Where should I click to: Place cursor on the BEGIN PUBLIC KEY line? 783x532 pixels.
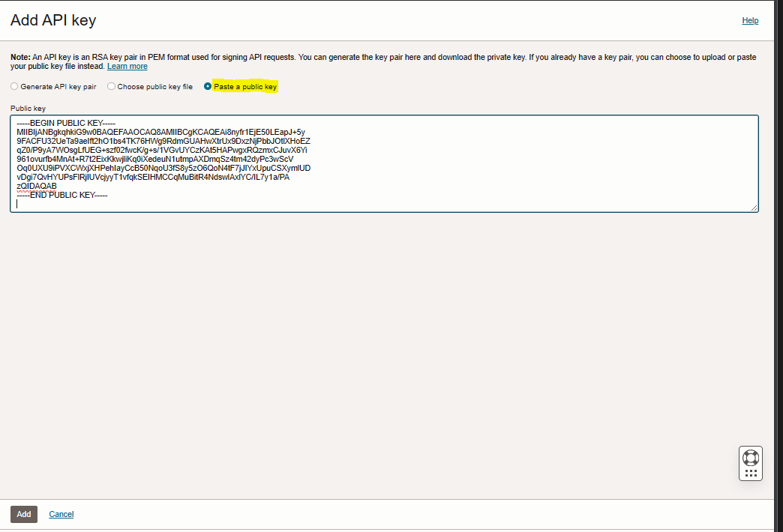click(66, 124)
